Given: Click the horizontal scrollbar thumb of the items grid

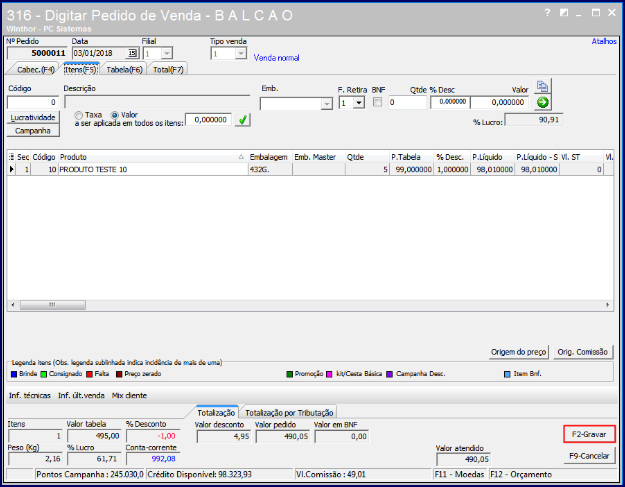Looking at the screenshot, I should [53, 305].
